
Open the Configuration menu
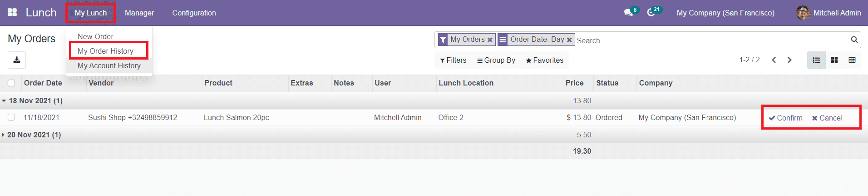[x=194, y=13]
